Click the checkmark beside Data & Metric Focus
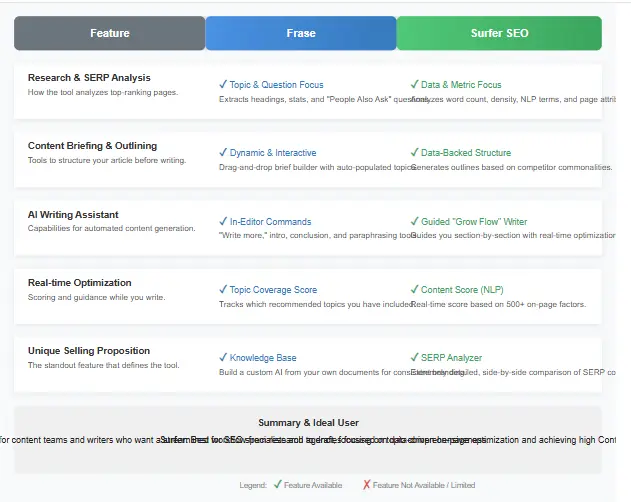This screenshot has height=502, width=631. [414, 84]
